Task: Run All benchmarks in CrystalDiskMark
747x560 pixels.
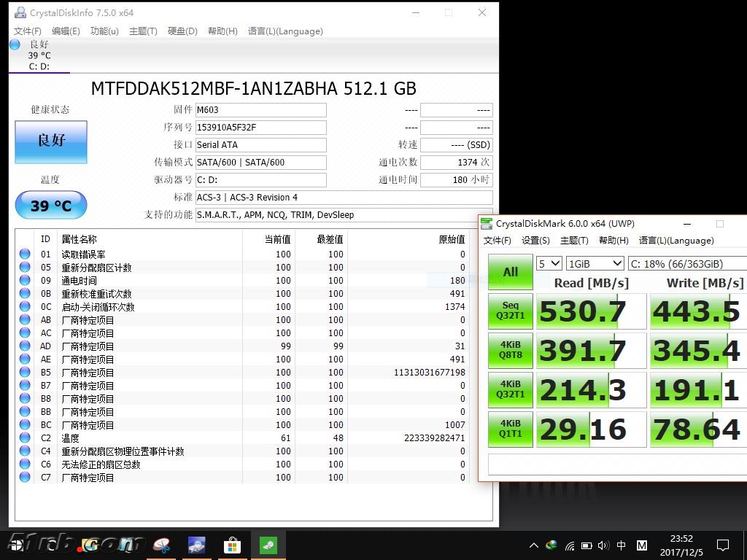Action: tap(510, 272)
